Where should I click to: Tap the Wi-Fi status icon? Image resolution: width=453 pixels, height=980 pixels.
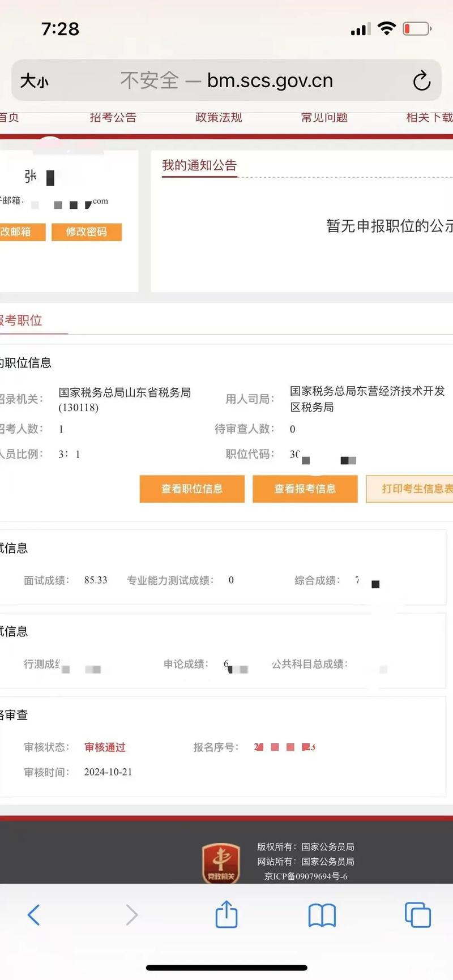click(x=387, y=28)
